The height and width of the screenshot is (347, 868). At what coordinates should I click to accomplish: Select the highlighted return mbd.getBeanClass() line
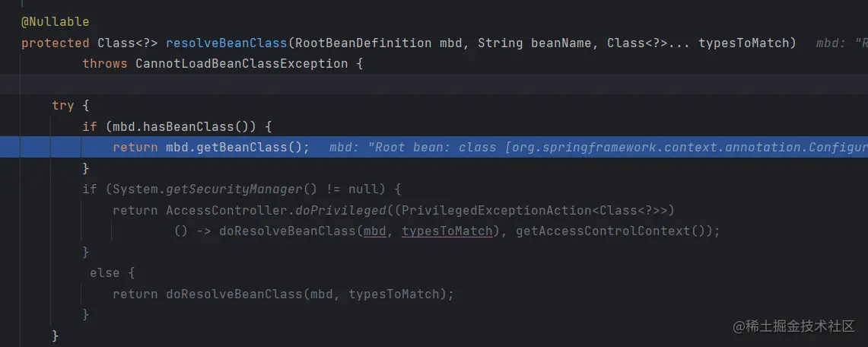(x=434, y=147)
